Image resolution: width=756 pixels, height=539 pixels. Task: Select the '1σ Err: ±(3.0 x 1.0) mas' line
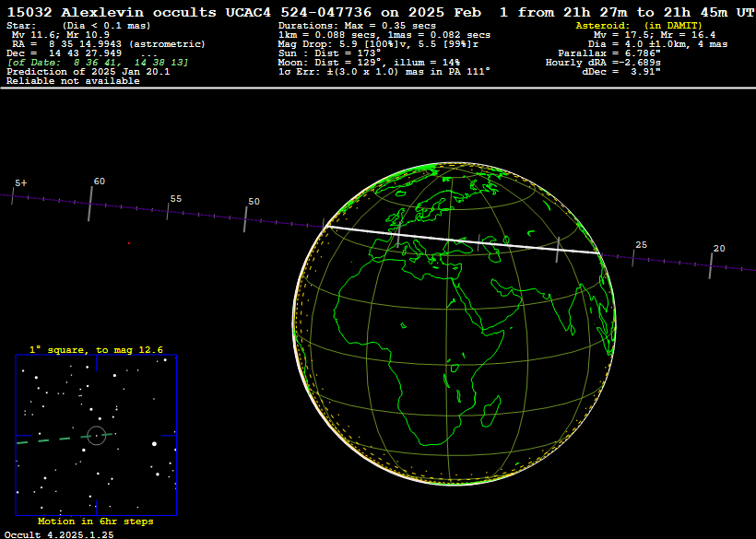tap(384, 72)
